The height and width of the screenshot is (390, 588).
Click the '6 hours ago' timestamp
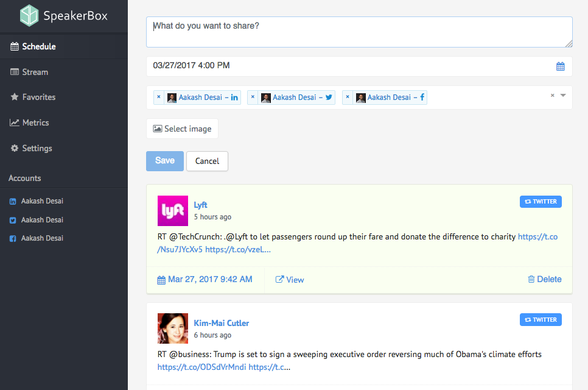tap(212, 335)
